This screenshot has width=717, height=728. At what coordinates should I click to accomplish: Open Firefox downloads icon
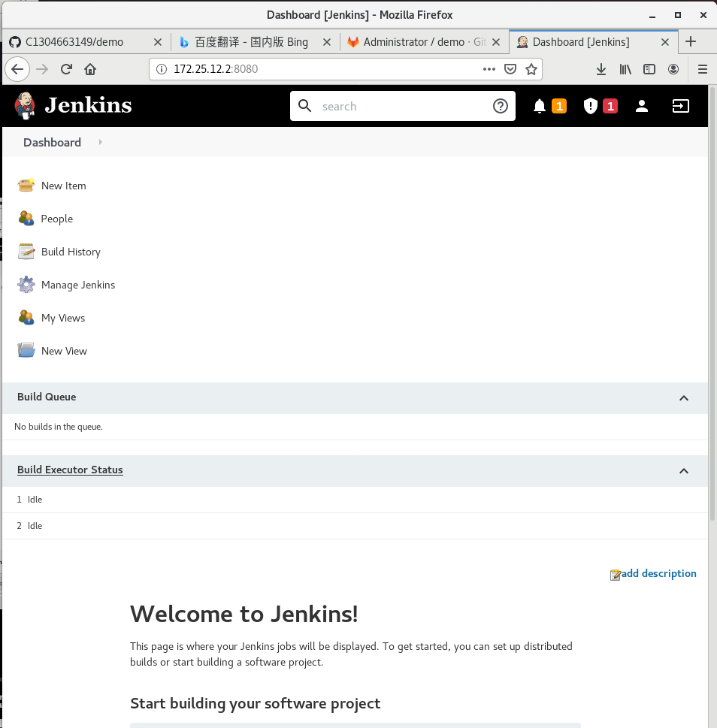601,69
